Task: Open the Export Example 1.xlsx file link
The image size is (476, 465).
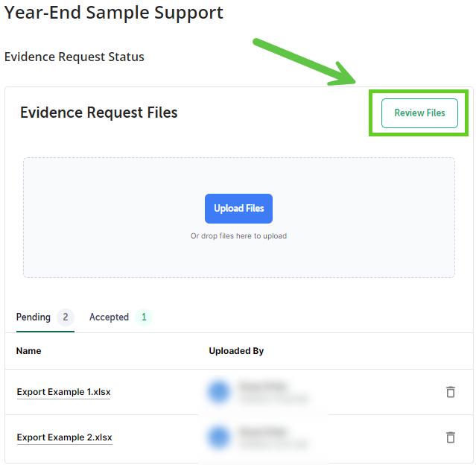Action: tap(64, 392)
